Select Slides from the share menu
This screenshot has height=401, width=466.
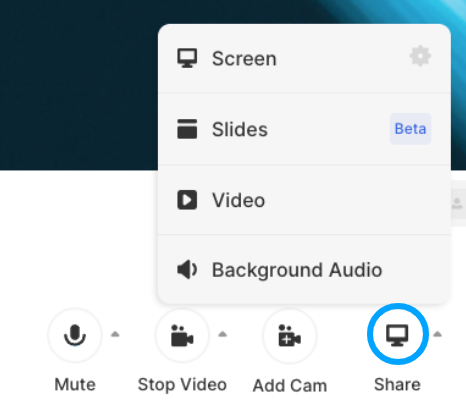click(304, 129)
